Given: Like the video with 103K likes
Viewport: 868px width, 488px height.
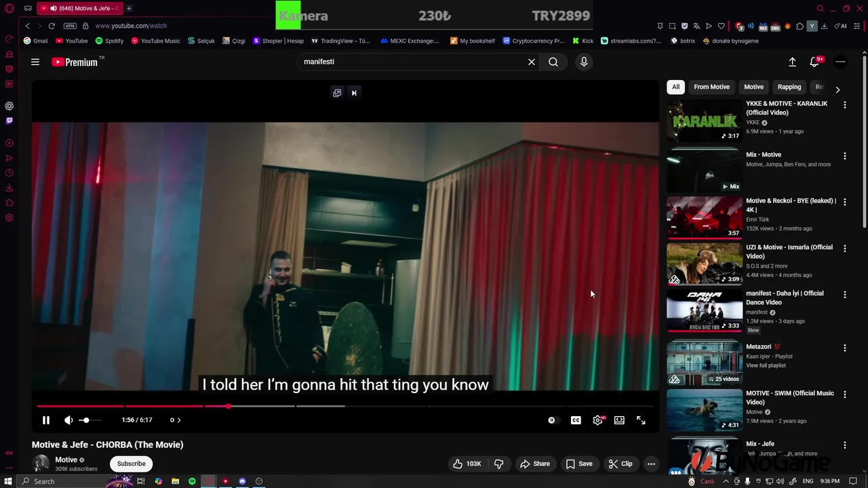Looking at the screenshot, I should tap(467, 464).
